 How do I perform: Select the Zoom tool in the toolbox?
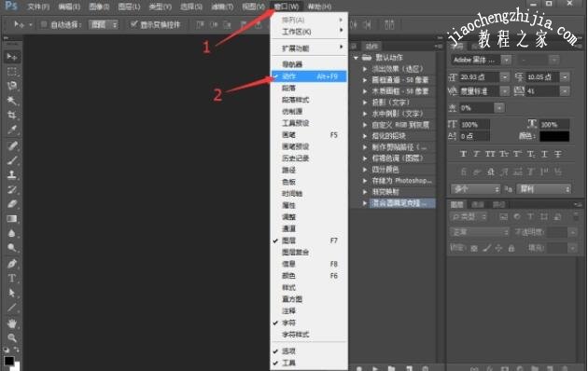12,337
